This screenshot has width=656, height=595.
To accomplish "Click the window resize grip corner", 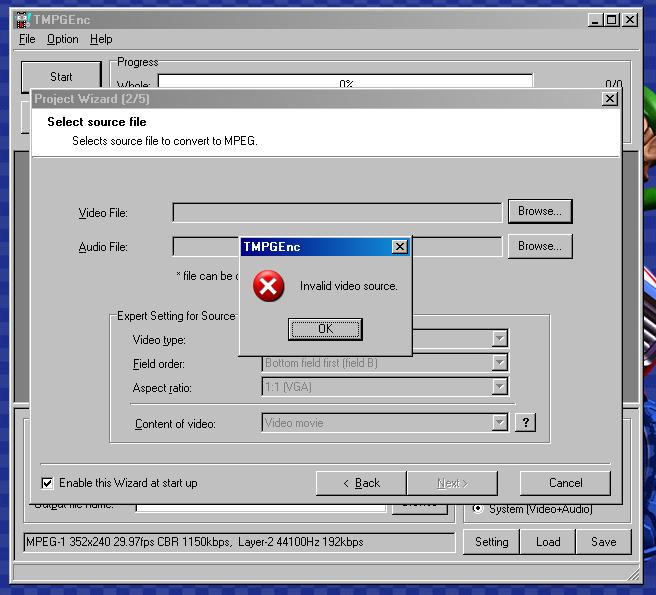I will (634, 574).
